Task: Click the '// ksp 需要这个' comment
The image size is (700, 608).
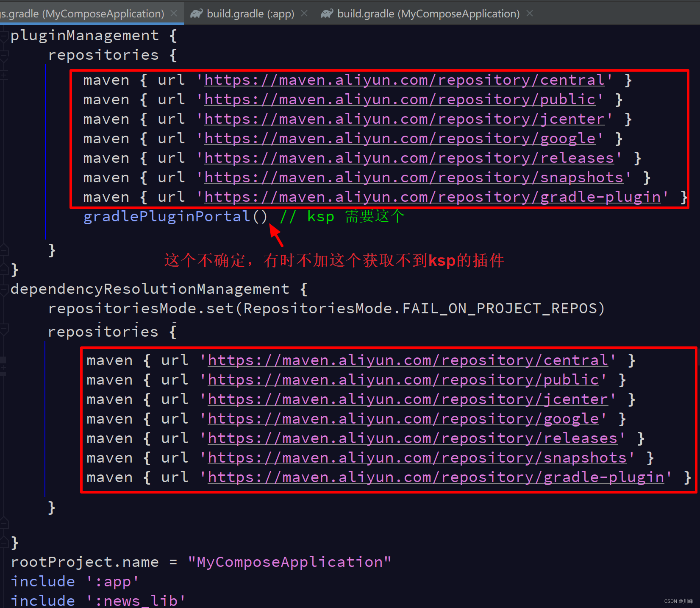Action: [342, 216]
